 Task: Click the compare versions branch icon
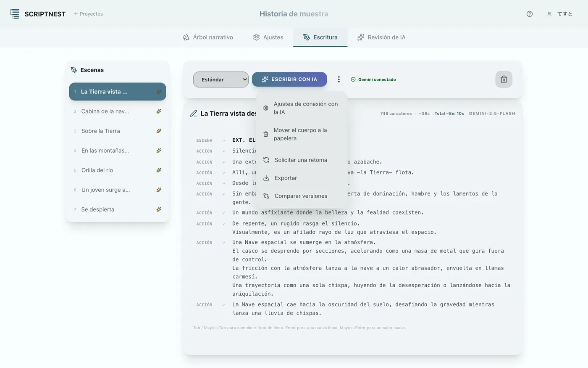click(x=266, y=196)
